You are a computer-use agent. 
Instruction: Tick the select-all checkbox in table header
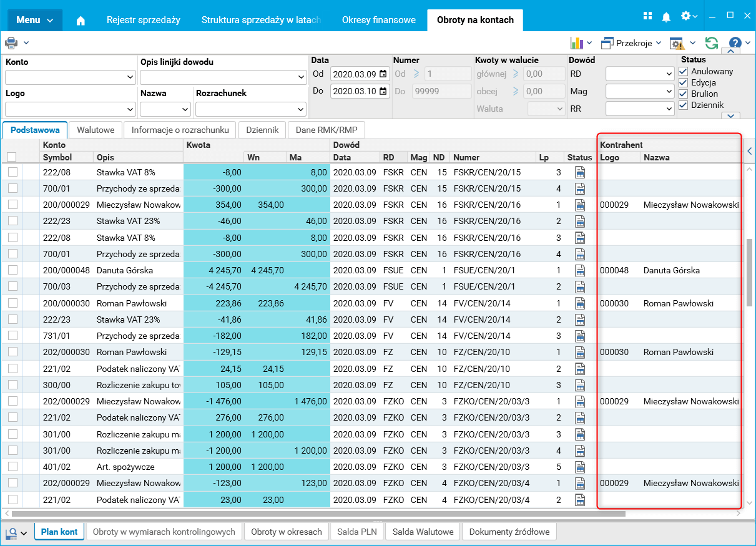pos(12,157)
